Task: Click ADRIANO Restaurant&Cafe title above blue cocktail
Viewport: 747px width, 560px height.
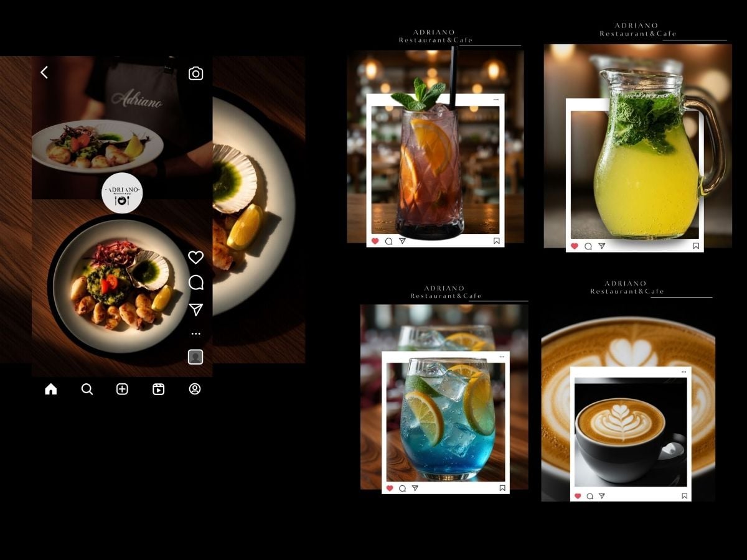Action: tap(446, 292)
